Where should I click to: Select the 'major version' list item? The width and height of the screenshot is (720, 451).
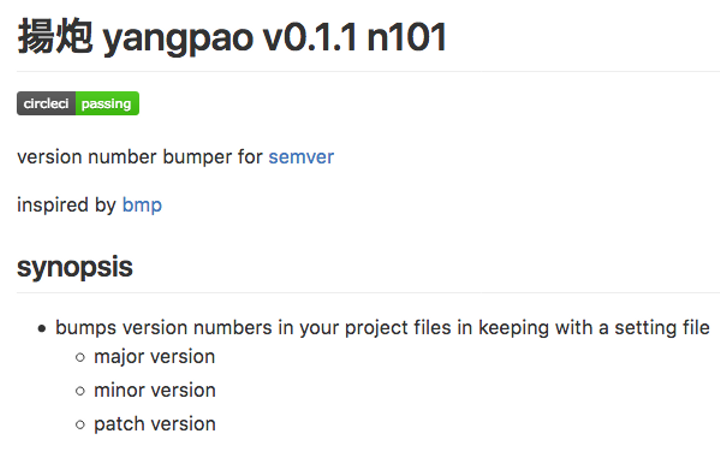(154, 357)
